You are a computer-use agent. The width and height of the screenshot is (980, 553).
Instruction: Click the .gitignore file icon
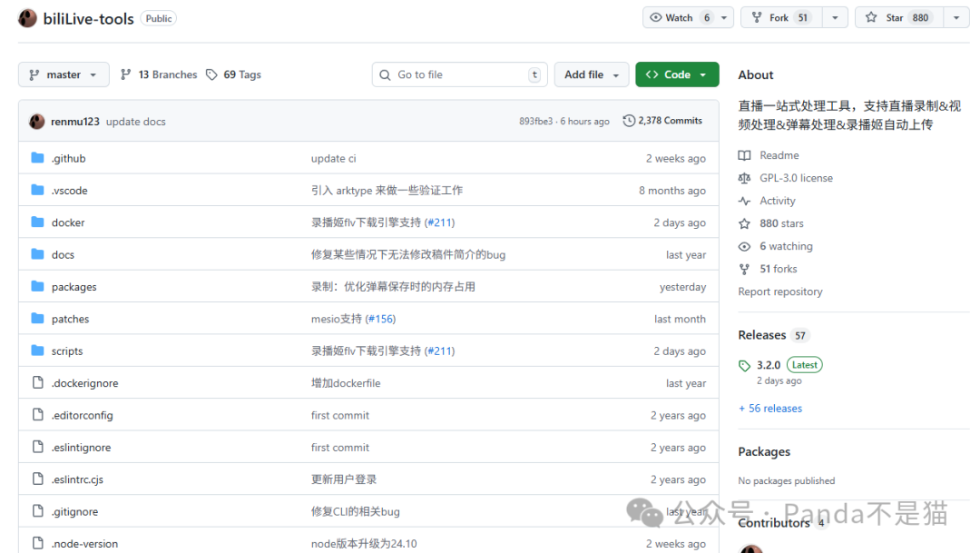point(37,511)
